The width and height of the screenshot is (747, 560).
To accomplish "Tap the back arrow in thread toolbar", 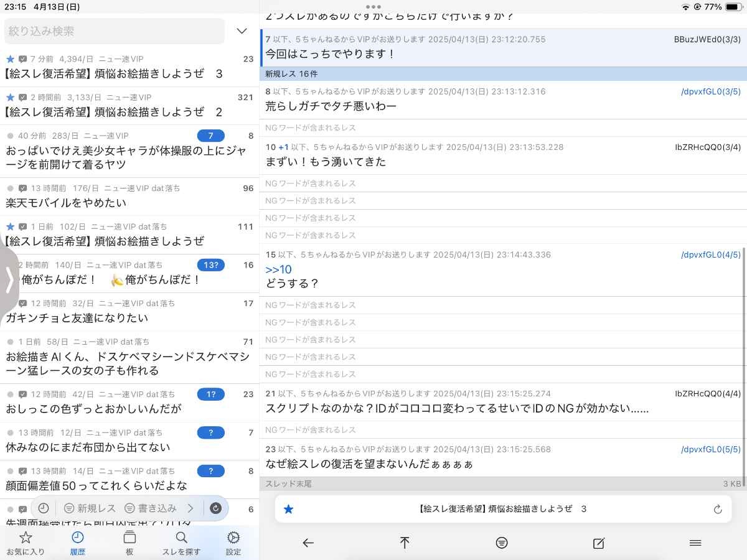I will coord(308,543).
